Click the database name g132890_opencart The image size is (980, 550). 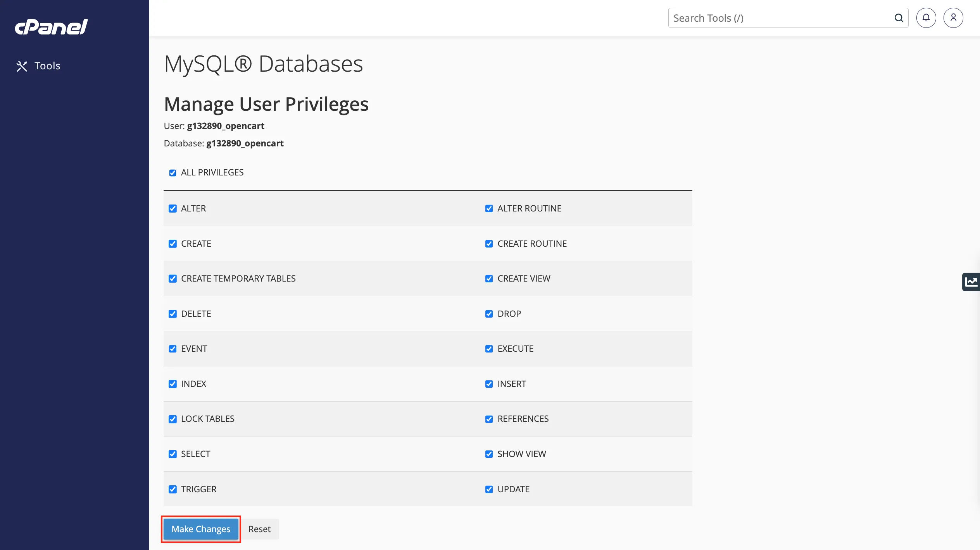tap(245, 144)
